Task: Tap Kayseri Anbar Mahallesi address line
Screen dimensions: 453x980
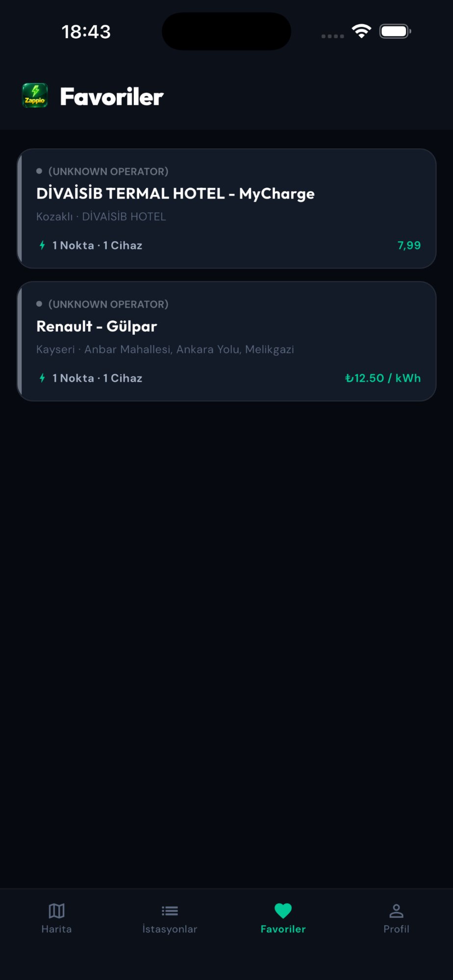Action: tap(165, 349)
